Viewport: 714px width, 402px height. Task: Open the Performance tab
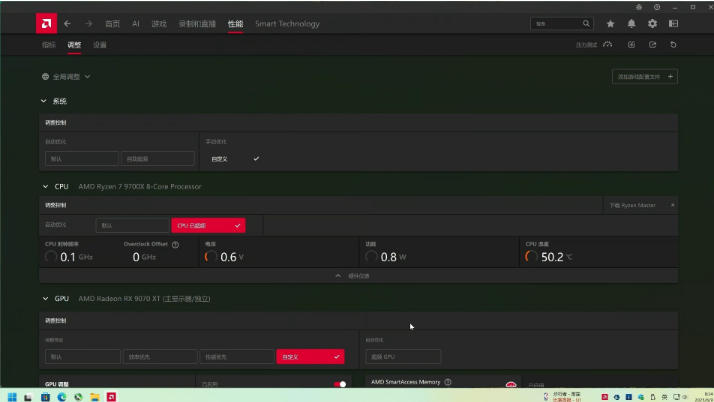(235, 24)
